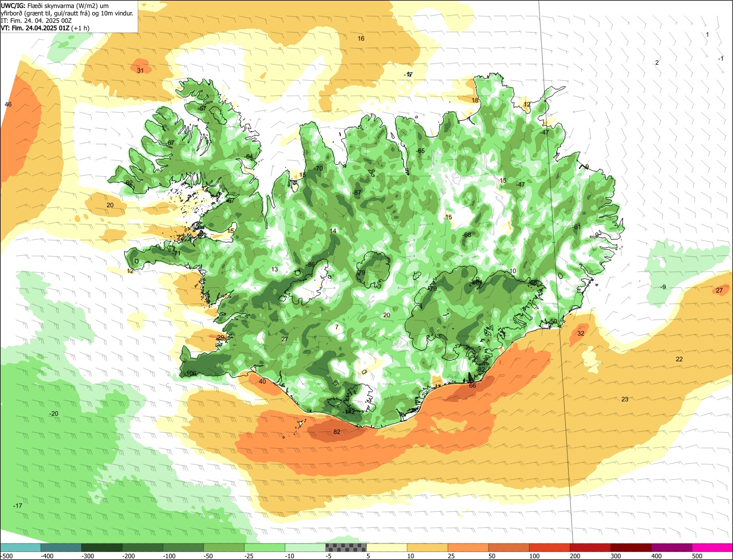Pick the dark red legend swatch between 200 and 300
This screenshot has width=733, height=560.
point(590,547)
